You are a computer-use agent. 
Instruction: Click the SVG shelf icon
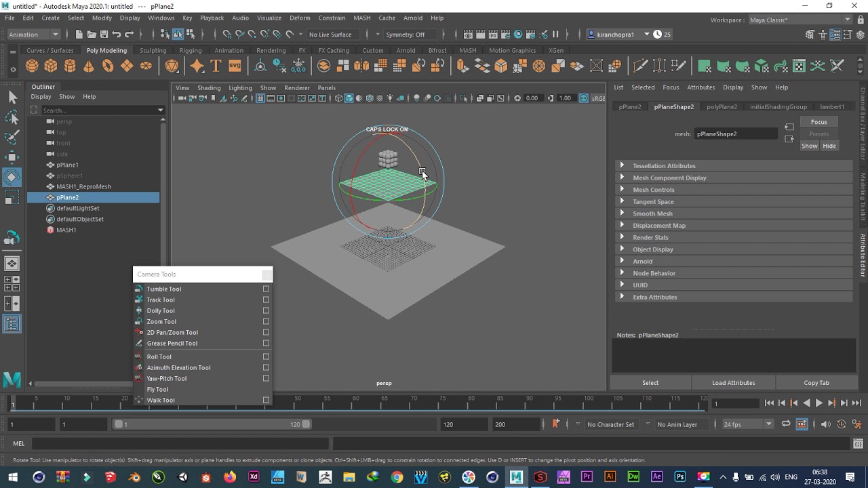[235, 66]
